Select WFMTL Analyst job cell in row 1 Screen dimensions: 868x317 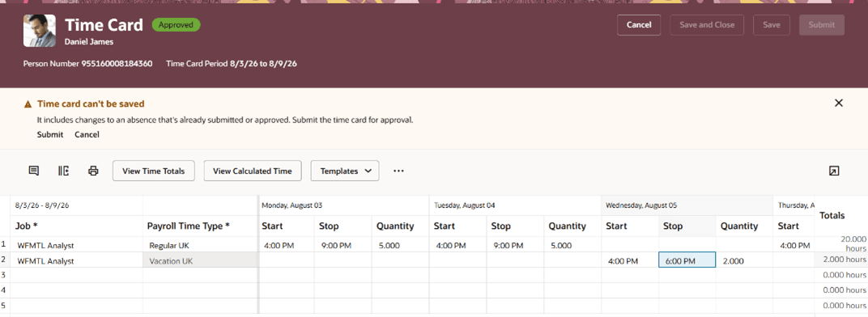(76, 245)
